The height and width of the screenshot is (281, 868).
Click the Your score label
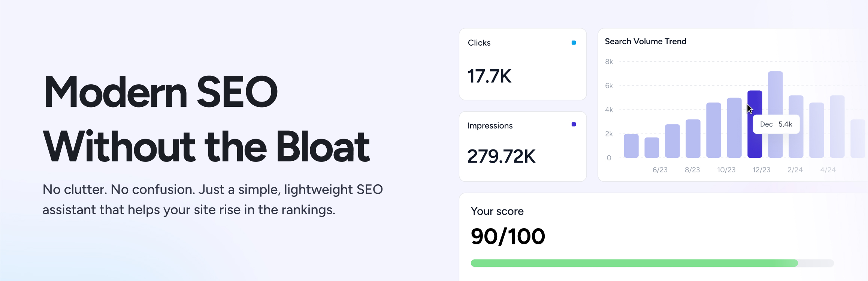coord(497,211)
